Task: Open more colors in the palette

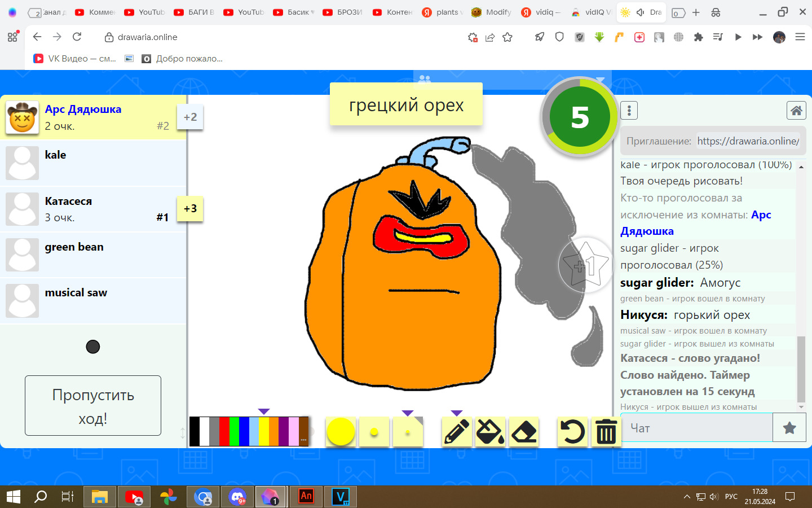Action: click(304, 432)
